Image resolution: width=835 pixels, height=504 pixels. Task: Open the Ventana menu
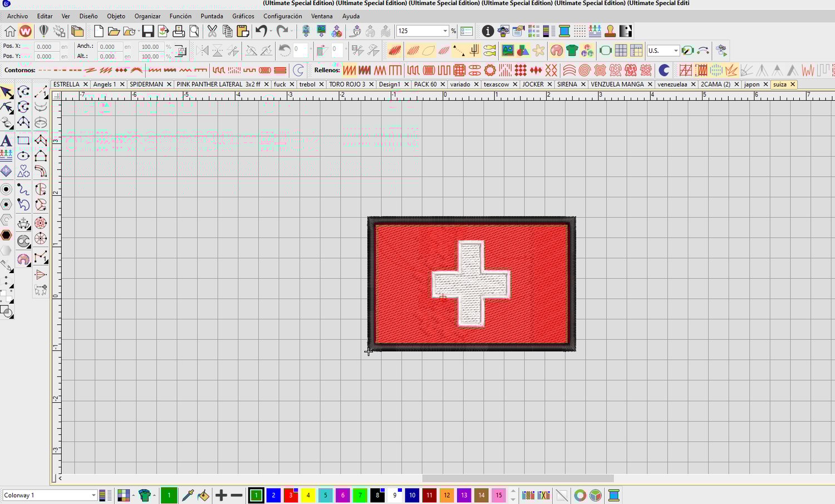click(322, 16)
